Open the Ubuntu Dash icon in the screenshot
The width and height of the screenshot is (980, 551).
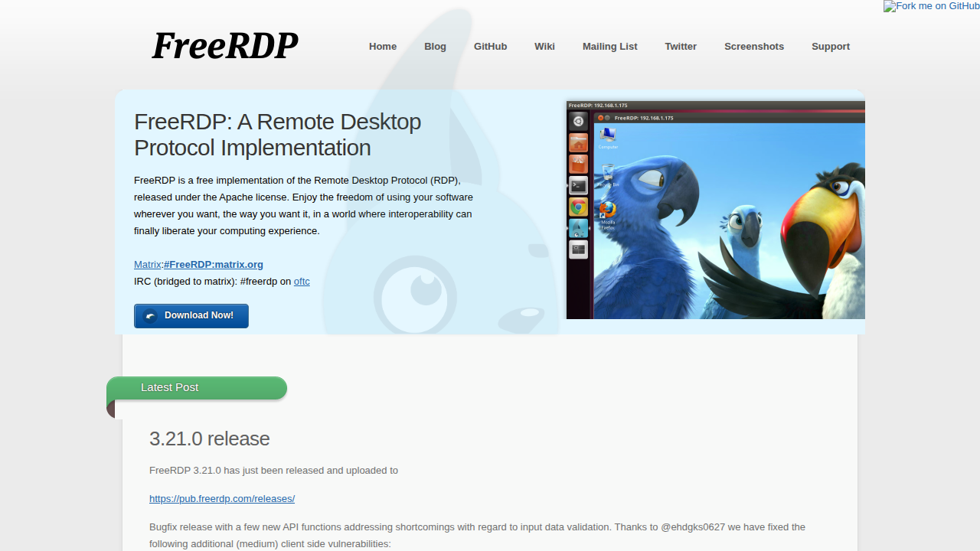coord(578,120)
